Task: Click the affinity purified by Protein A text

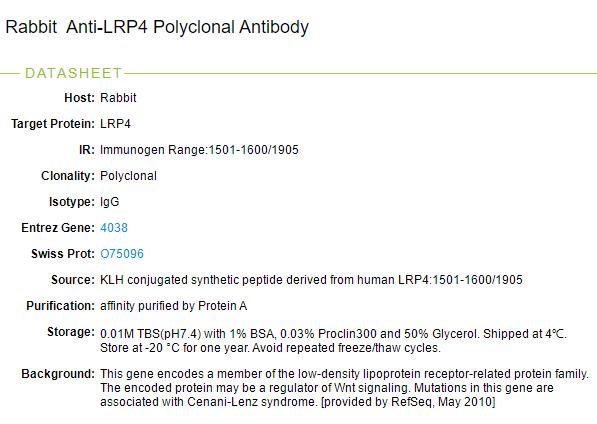Action: pyautogui.click(x=174, y=306)
